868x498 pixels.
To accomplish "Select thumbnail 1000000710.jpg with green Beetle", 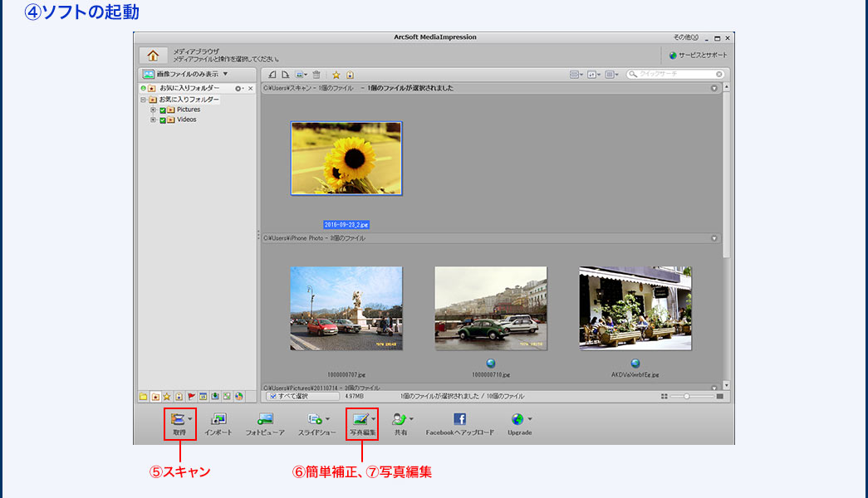I will pyautogui.click(x=491, y=308).
